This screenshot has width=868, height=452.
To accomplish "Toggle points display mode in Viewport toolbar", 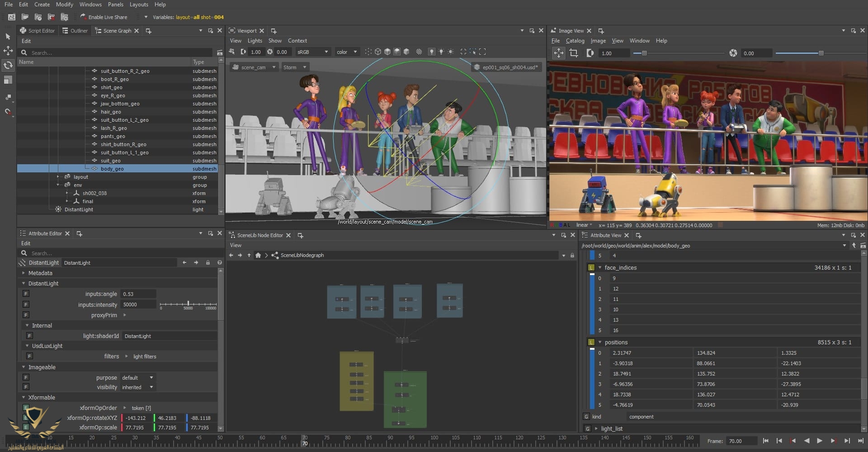I will (x=368, y=52).
